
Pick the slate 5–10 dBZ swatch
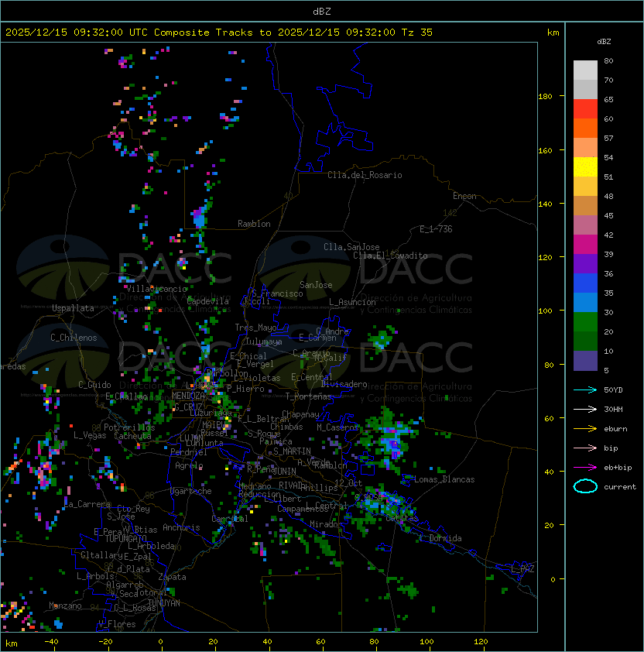585,361
